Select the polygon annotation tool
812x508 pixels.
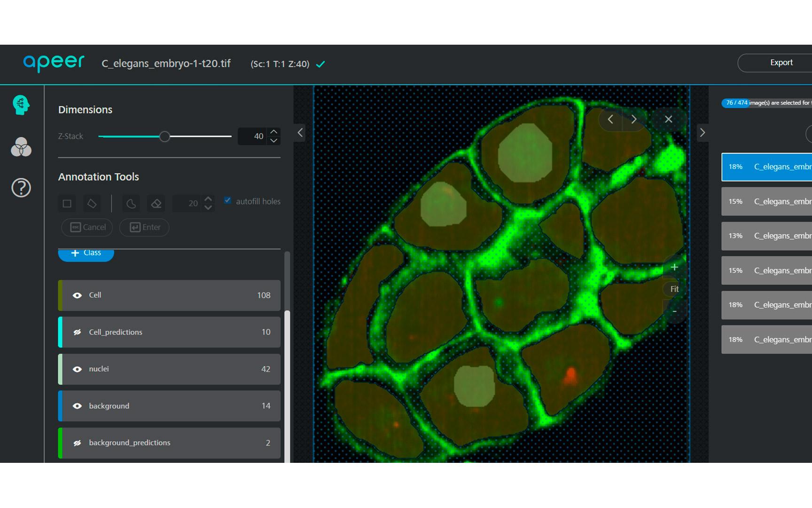coord(92,203)
